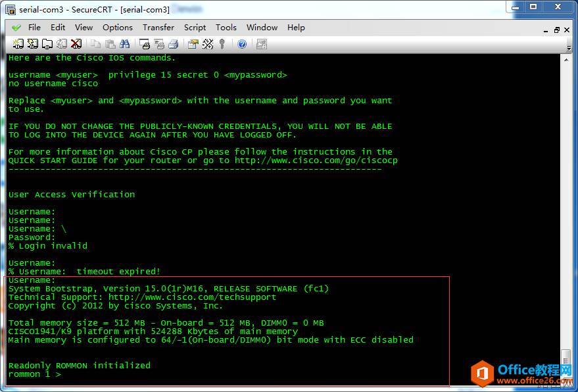Click the Public Key Assistant key icon

pos(222,44)
